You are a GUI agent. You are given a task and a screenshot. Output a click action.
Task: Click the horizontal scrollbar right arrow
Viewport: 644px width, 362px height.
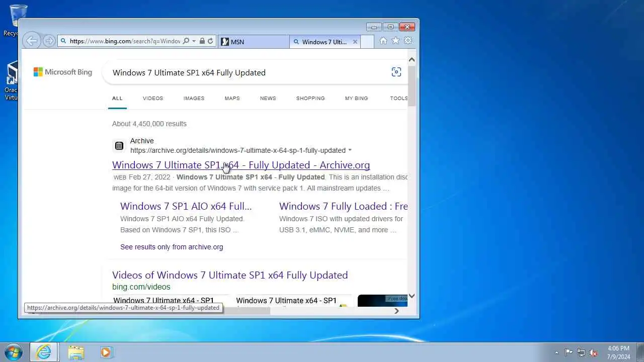pyautogui.click(x=396, y=311)
